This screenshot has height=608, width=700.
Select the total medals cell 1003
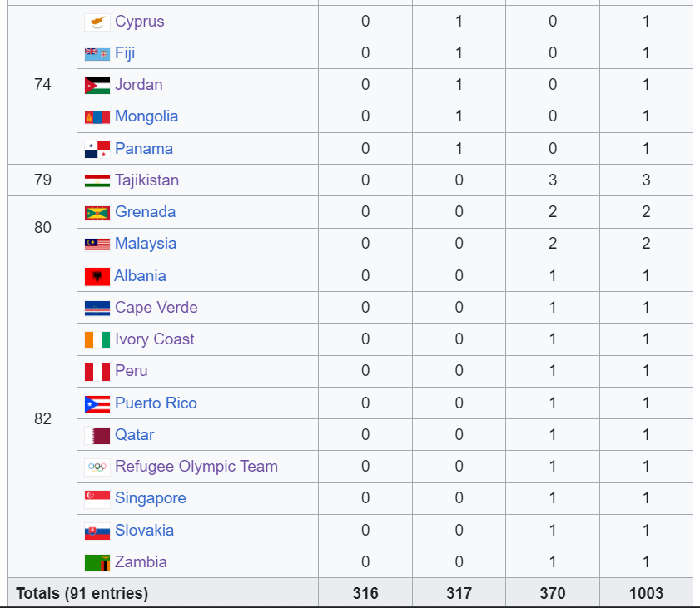click(x=646, y=593)
